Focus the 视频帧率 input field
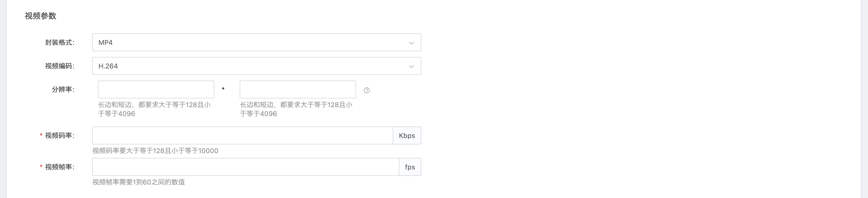 pos(246,167)
